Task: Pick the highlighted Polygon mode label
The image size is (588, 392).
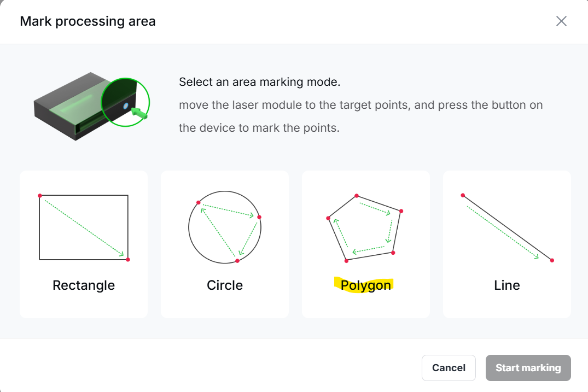Action: click(x=365, y=285)
